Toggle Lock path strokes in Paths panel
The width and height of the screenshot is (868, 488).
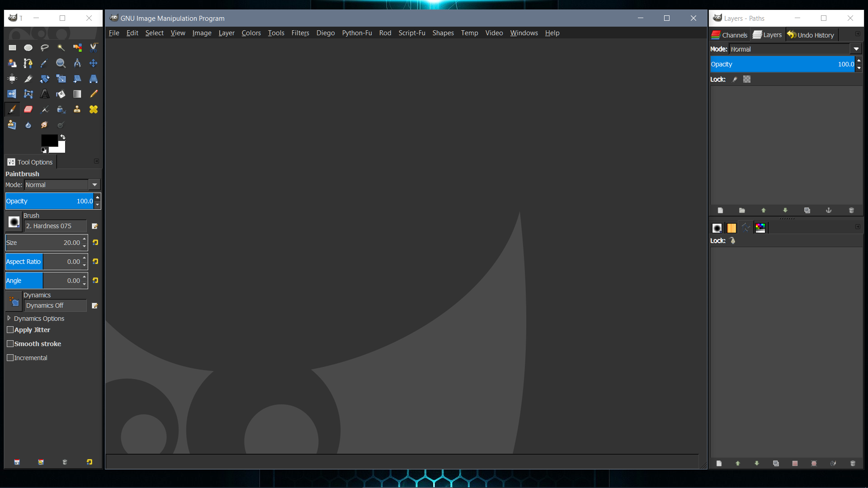tap(733, 241)
